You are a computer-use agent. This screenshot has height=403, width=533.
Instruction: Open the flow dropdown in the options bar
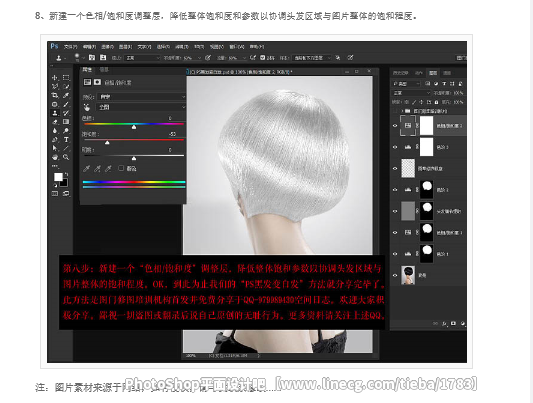(244, 58)
